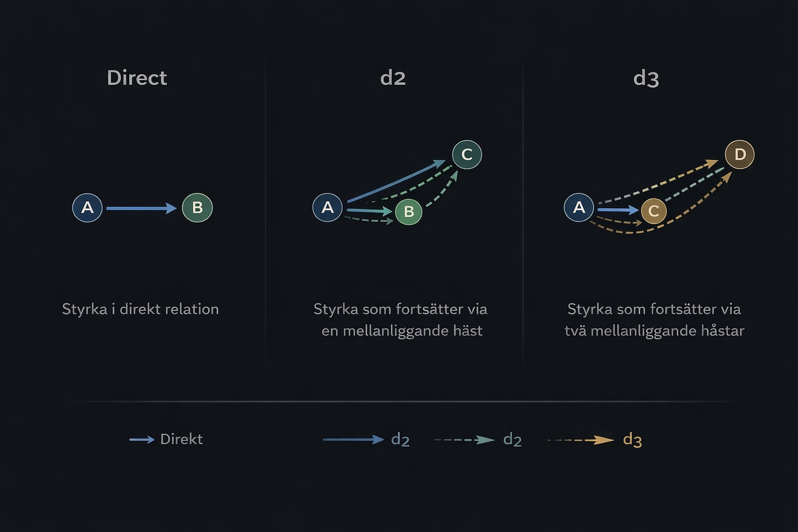Click the dashed green d2 legend arrow
Image resolution: width=798 pixels, height=532 pixels.
click(464, 440)
